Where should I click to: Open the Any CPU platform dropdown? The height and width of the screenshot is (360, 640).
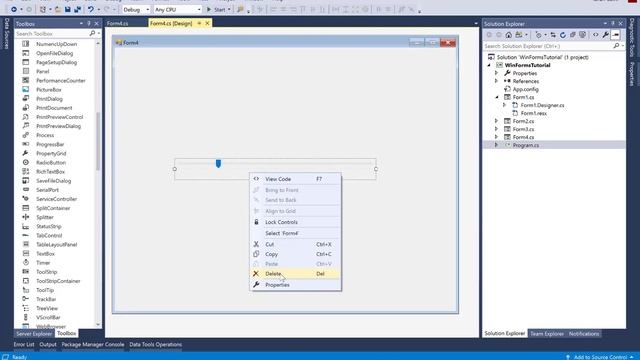pyautogui.click(x=178, y=9)
